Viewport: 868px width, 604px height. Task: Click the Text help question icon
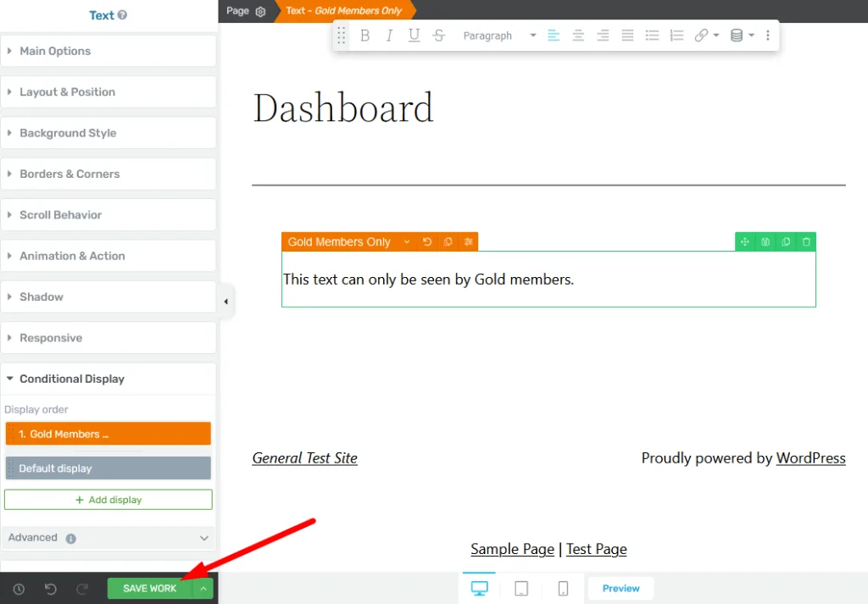click(122, 15)
